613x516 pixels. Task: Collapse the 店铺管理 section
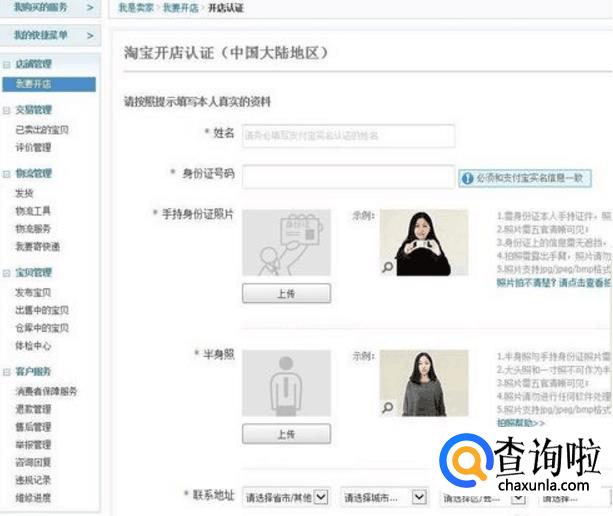pos(7,64)
